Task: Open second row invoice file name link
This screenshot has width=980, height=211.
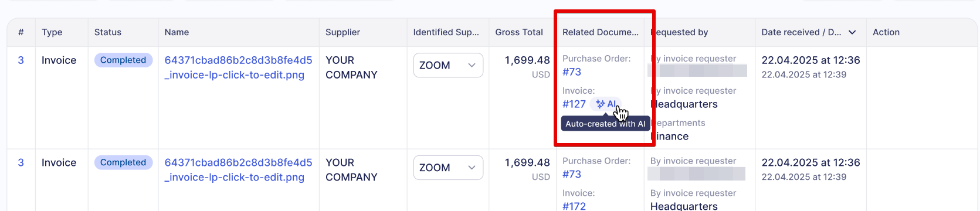Action: tap(238, 170)
